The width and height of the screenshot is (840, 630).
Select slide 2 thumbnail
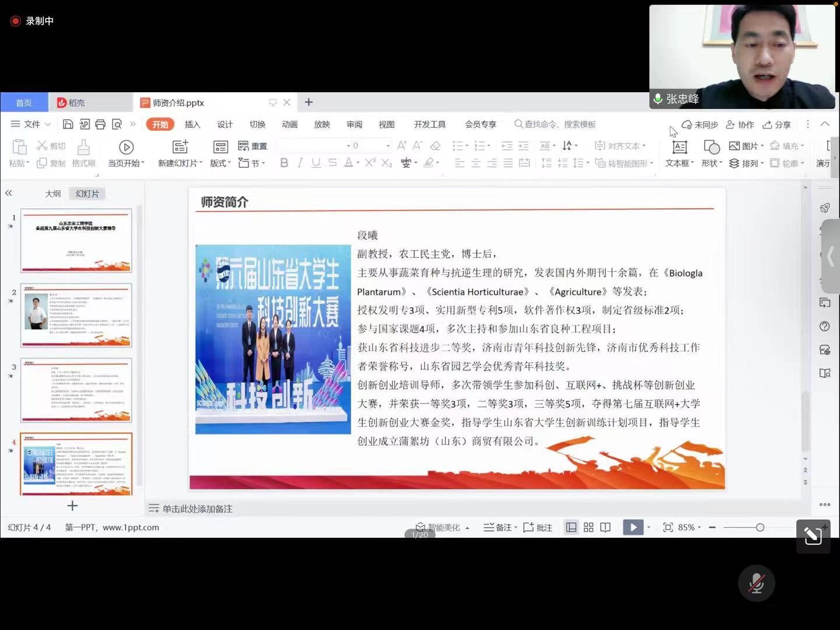click(76, 316)
